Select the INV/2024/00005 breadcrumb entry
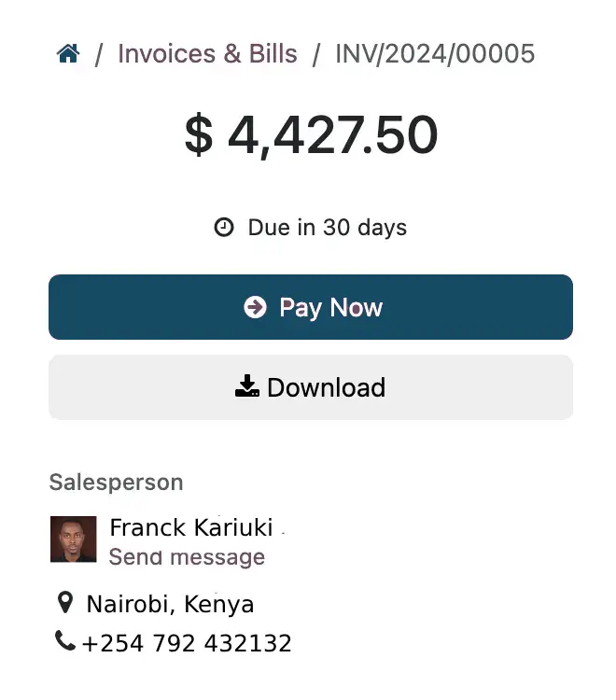616x700 pixels. 435,54
